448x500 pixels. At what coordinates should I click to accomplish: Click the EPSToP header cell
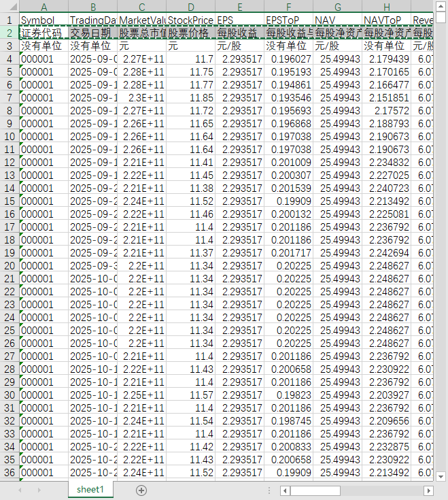(x=289, y=20)
